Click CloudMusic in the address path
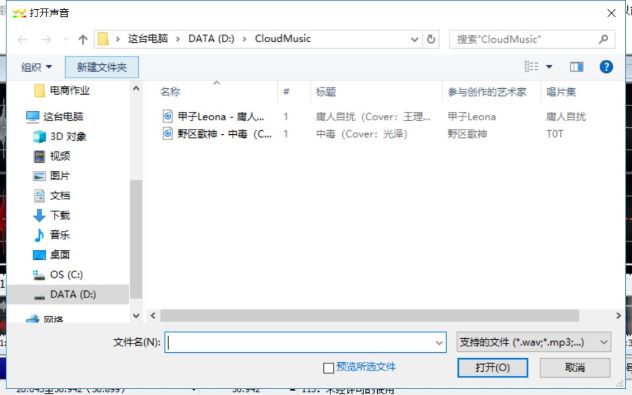 point(283,39)
